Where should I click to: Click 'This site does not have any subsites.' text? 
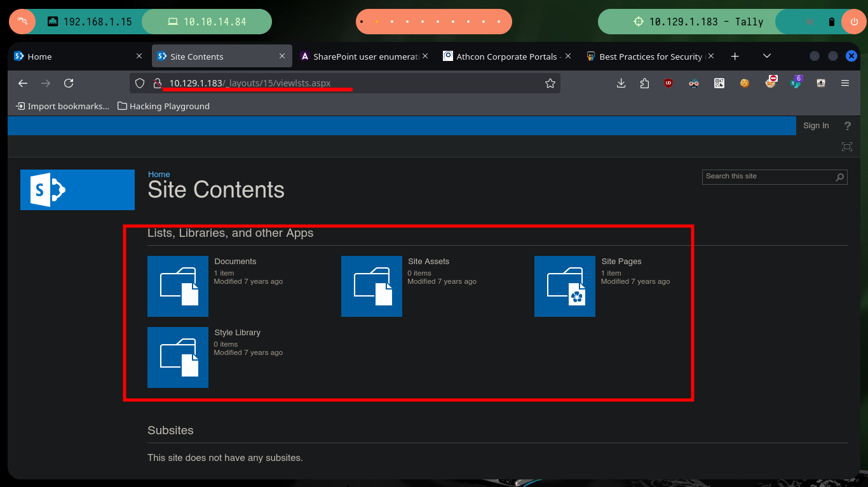(225, 458)
